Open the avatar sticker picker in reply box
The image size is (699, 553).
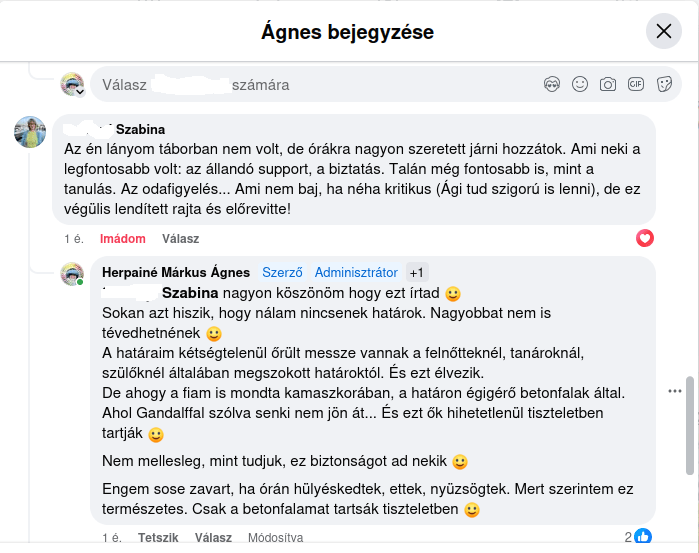click(552, 85)
